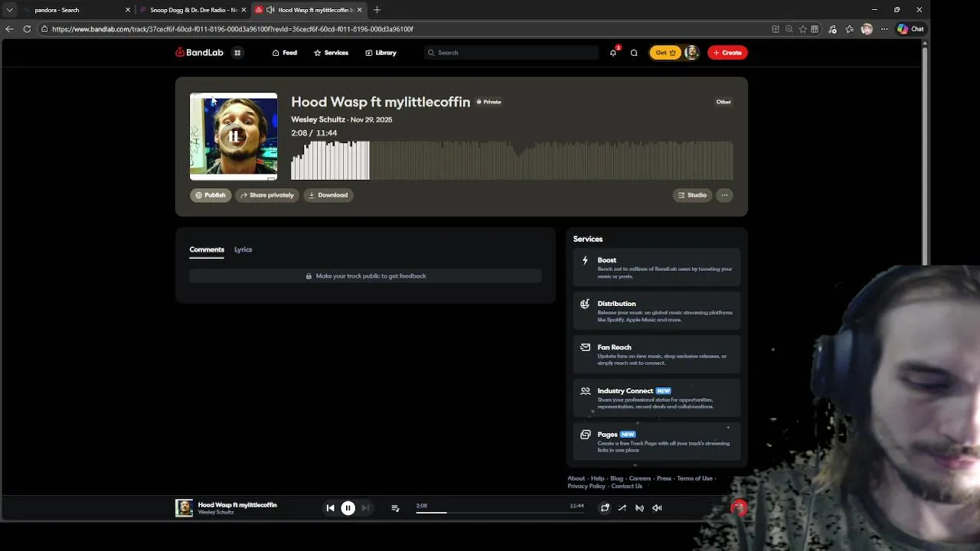Click the red Create button
The width and height of the screenshot is (980, 551).
pyautogui.click(x=727, y=53)
